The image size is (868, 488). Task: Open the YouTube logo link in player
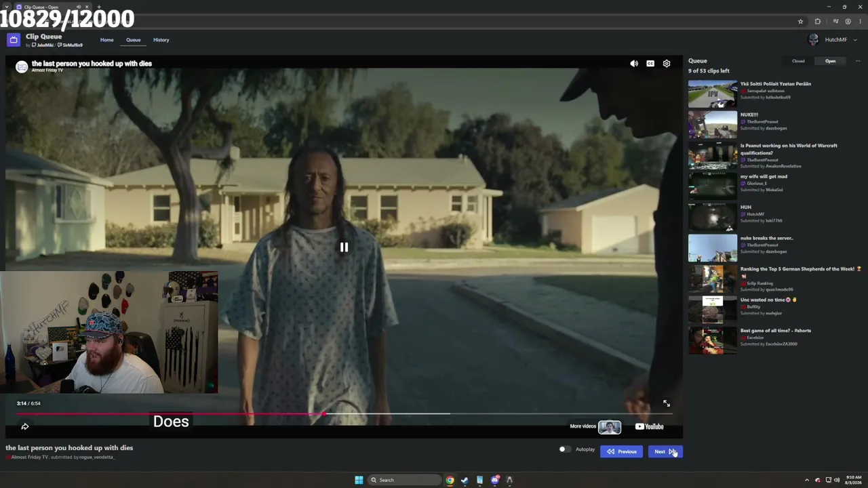tap(650, 426)
